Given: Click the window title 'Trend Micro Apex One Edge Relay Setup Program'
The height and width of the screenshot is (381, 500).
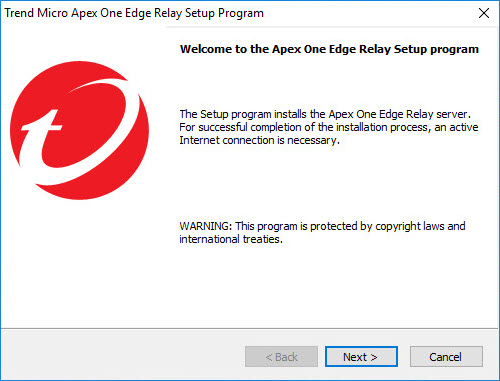Looking at the screenshot, I should coord(134,13).
